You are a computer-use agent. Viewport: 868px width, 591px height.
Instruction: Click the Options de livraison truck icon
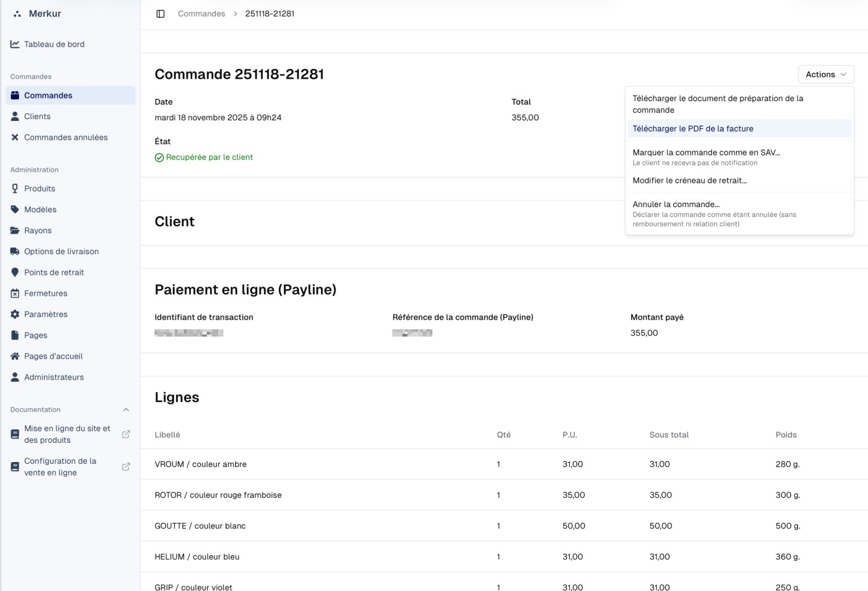[x=15, y=251]
